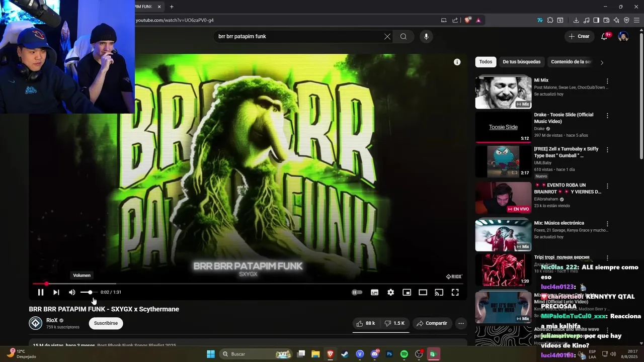
Task: Click the share page icon in address bar
Action: [455, 20]
